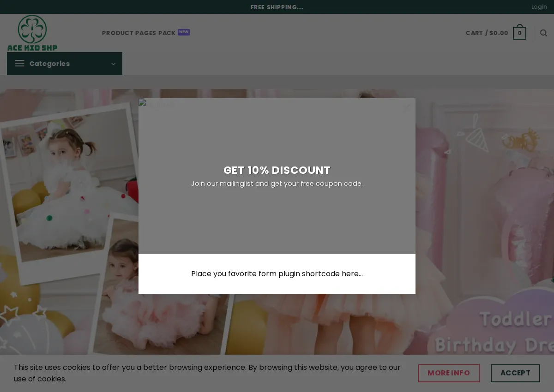This screenshot has height=392, width=554.
Task: Click the Login link
Action: click(539, 7)
